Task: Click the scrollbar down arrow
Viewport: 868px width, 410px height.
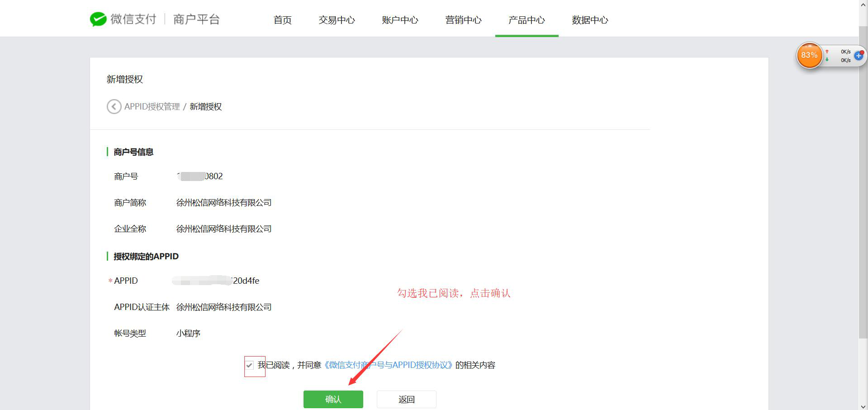Action: [x=863, y=406]
